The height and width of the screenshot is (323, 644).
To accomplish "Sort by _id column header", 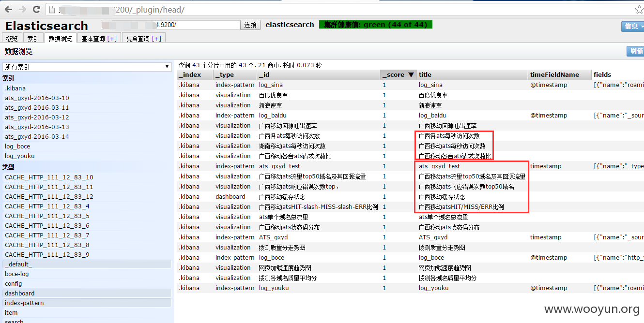I will [x=319, y=75].
